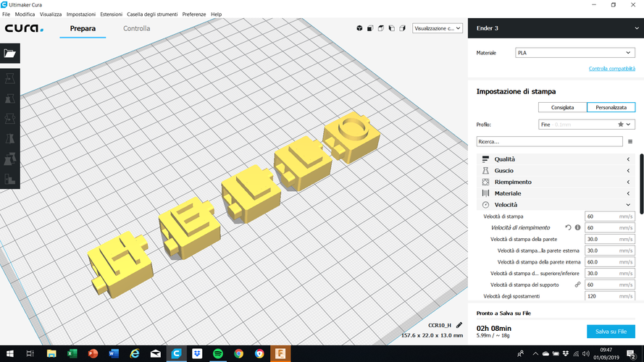The image size is (644, 362).
Task: Open the Casella degli strumenti menu
Action: point(152,14)
